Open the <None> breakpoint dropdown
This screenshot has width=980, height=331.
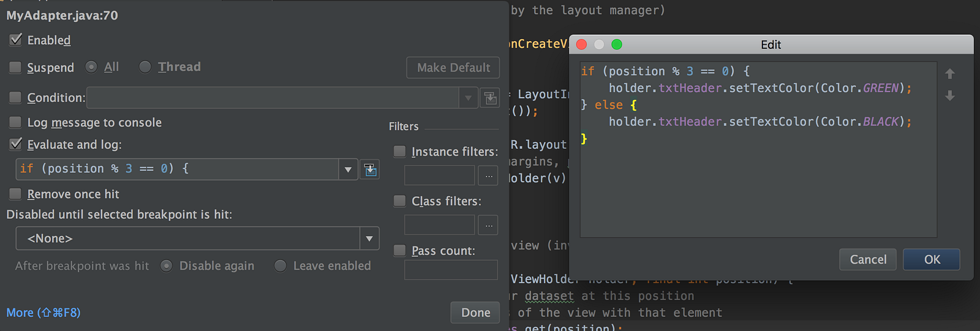point(369,238)
